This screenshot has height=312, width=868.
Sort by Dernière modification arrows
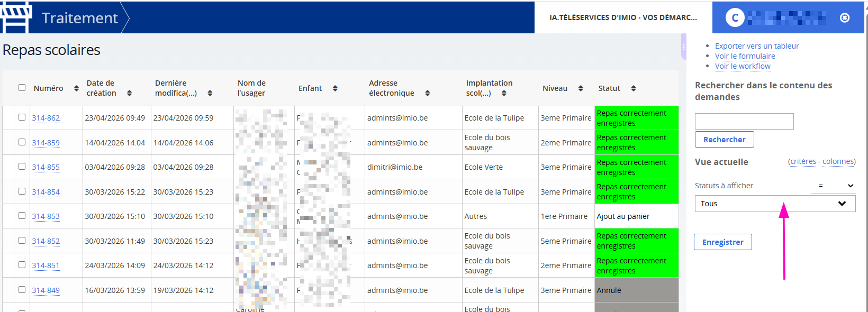point(210,93)
